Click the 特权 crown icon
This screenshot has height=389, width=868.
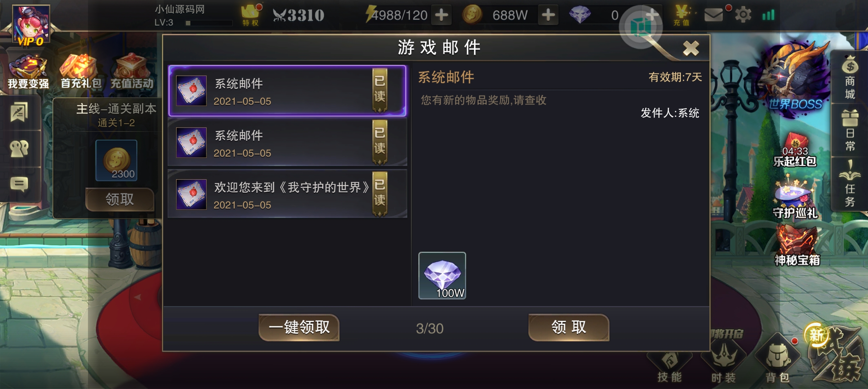pos(251,15)
